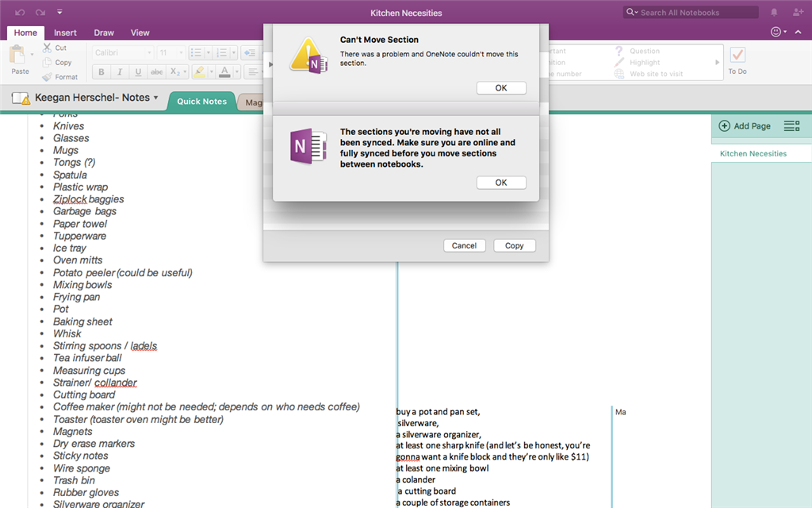812x508 pixels.
Task: Select the Quick Notes section tab
Action: click(x=202, y=102)
